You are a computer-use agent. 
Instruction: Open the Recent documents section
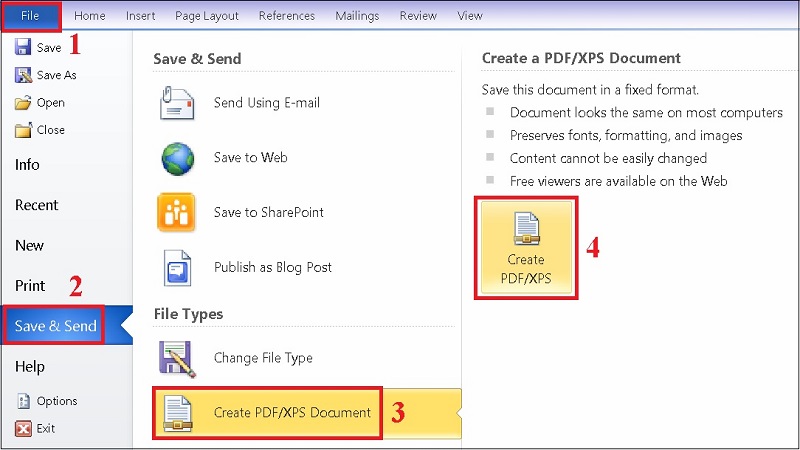tap(37, 205)
